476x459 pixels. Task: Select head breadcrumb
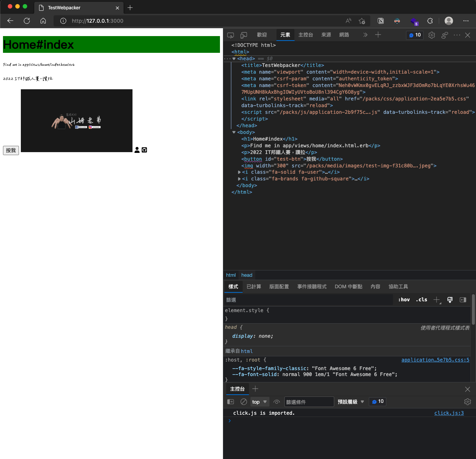[x=247, y=275]
